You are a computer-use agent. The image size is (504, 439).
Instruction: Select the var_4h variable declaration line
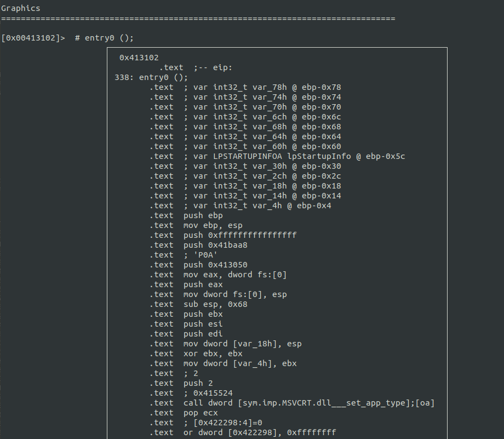point(257,206)
